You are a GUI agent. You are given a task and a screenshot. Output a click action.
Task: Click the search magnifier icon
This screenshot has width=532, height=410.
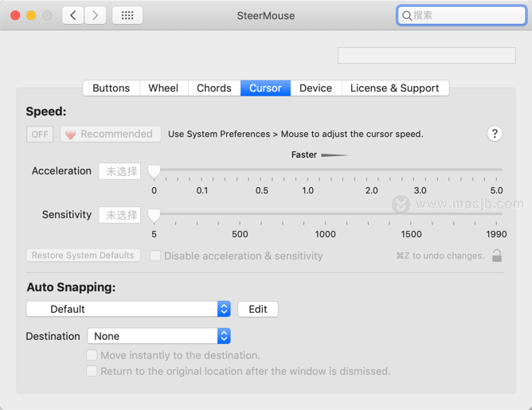(407, 15)
